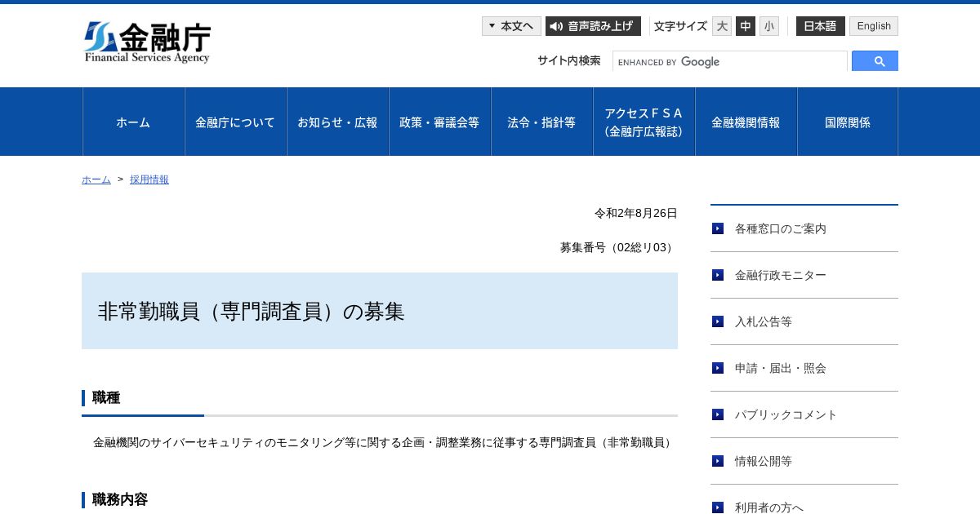Click the 文字サイズ label
This screenshot has height=514, width=980.
680,26
